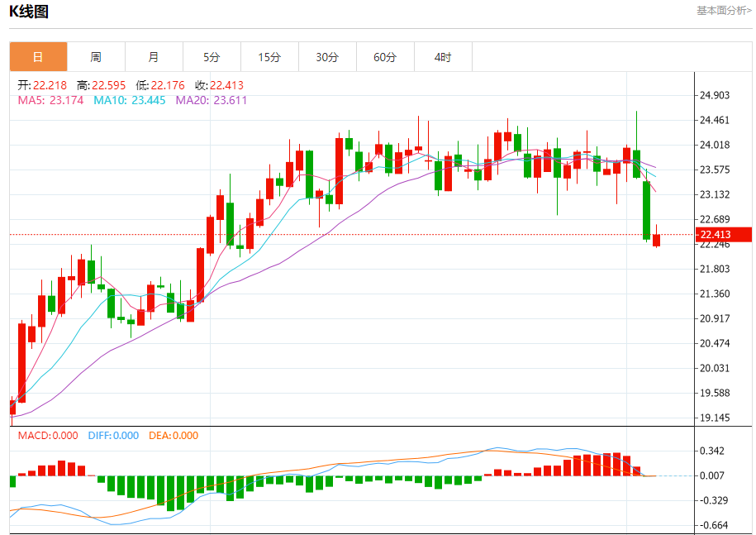Click the 23.132 price axis label
This screenshot has height=535, width=756.
(715, 194)
